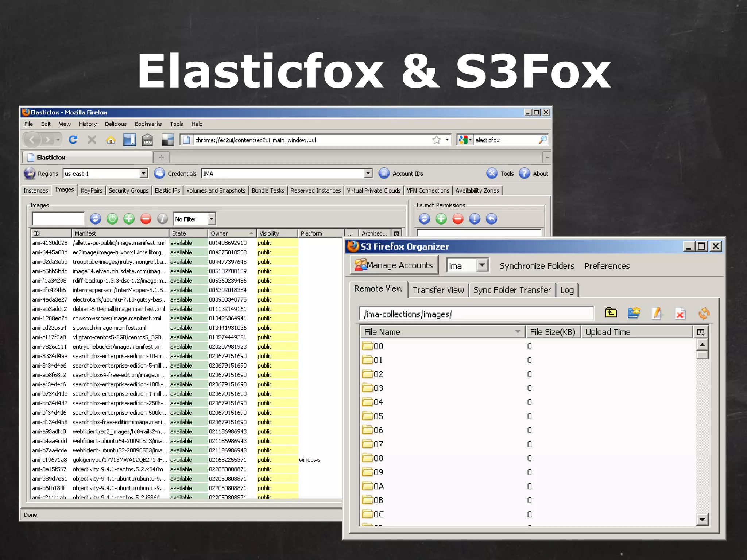Click S3 list scrollbar down arrow

tap(702, 519)
